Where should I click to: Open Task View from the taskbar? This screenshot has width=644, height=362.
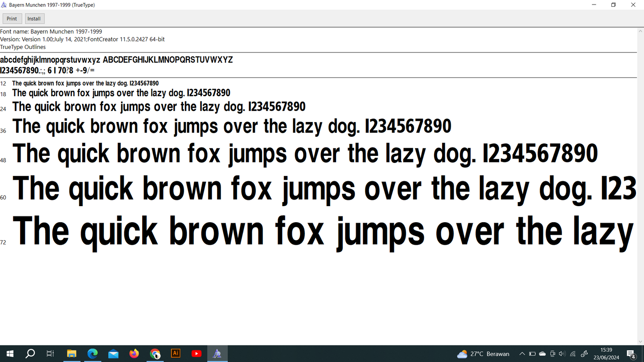coord(50,354)
